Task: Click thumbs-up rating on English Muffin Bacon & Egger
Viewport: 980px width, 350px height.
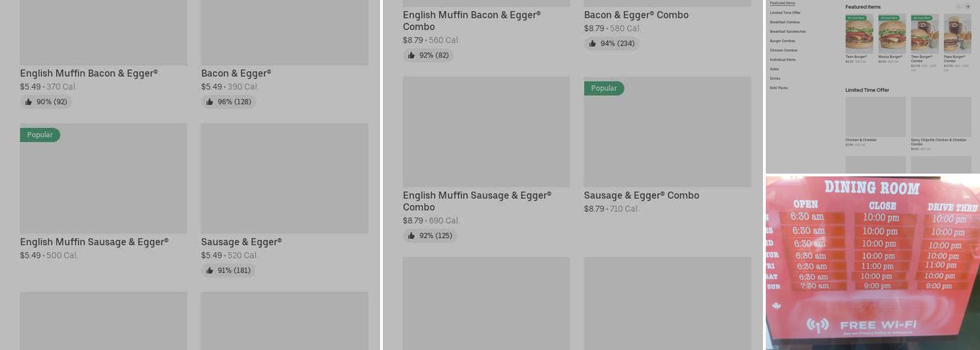Action: tap(46, 102)
